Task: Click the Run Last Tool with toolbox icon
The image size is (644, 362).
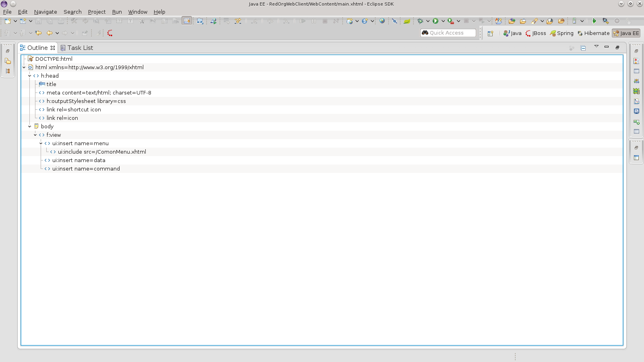Action: point(451,21)
